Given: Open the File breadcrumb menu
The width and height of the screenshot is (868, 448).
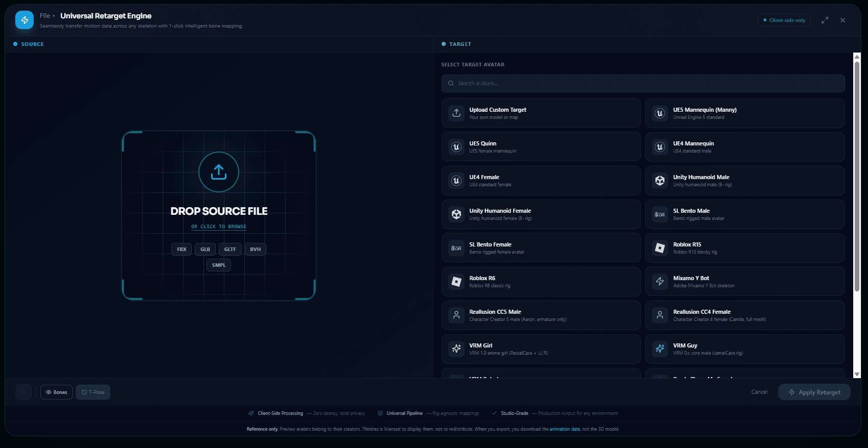Looking at the screenshot, I should (45, 16).
